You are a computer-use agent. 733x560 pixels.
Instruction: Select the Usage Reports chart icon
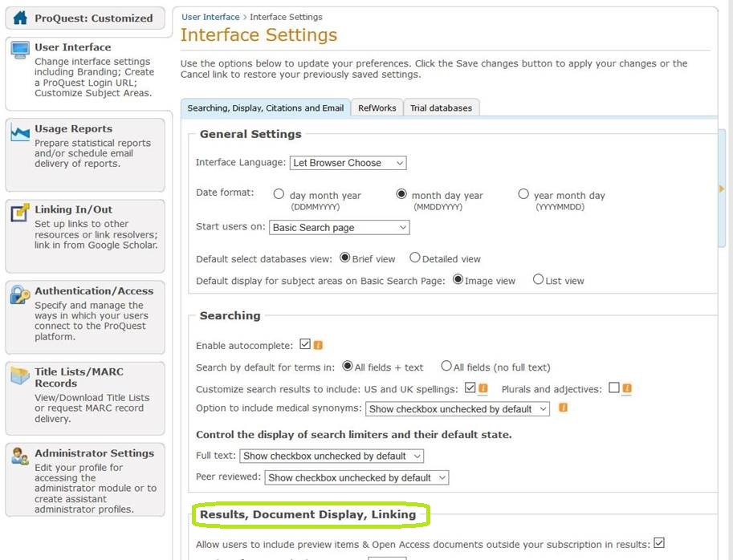20,133
